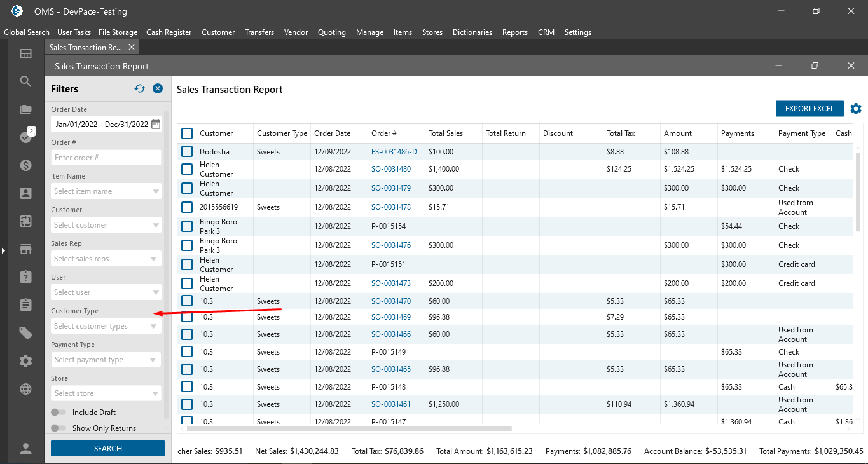Click the refresh filters icon

click(140, 89)
